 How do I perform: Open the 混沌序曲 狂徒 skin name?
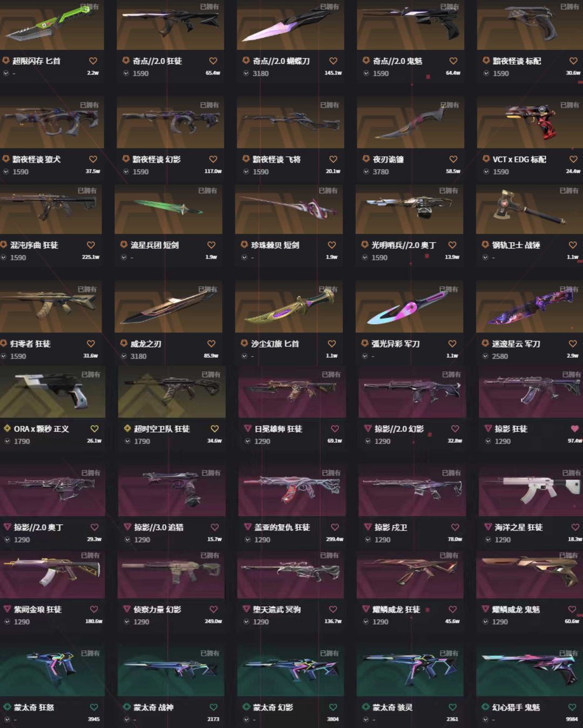34,245
